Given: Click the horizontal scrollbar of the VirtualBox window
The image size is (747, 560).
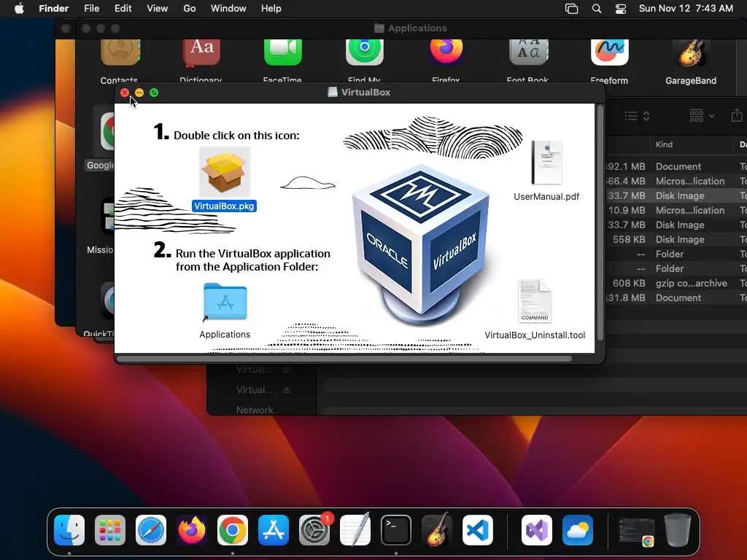Looking at the screenshot, I should tap(344, 359).
